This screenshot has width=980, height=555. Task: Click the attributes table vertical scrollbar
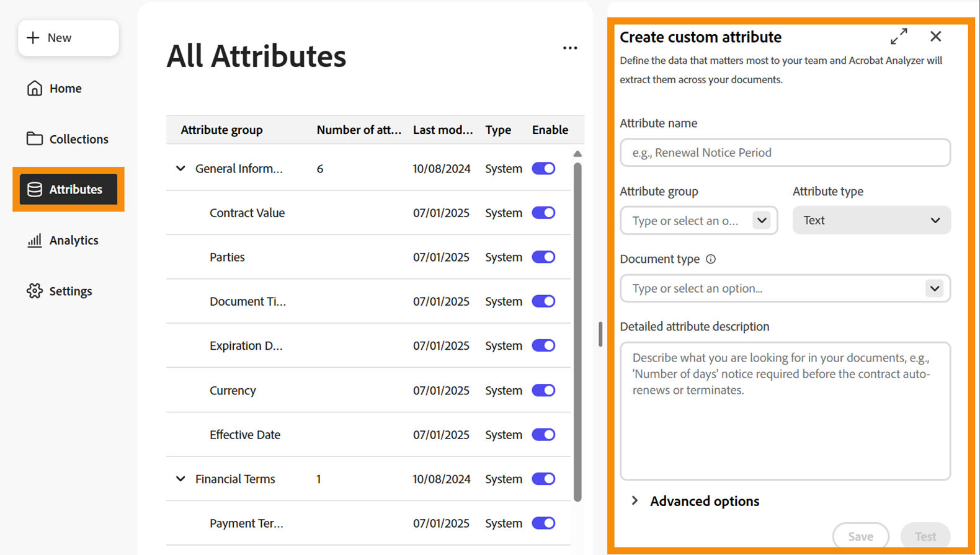(577, 332)
